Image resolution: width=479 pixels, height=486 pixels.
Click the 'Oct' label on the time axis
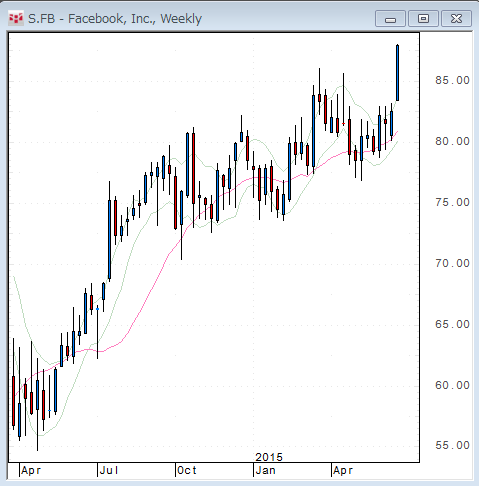(187, 471)
